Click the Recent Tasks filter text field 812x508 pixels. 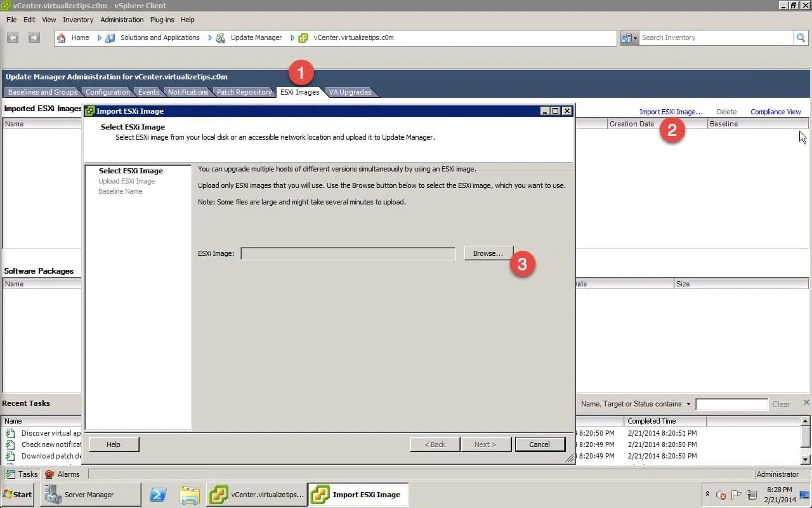[731, 404]
